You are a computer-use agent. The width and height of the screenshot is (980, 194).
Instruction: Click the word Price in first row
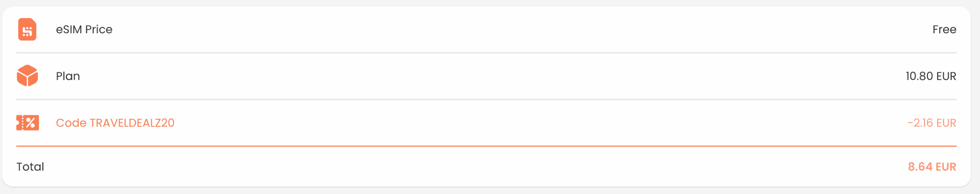click(99, 29)
